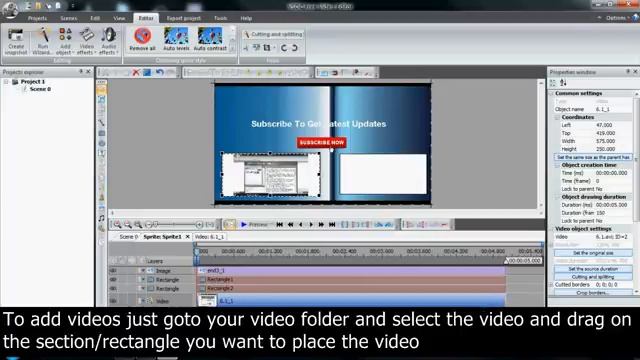The image size is (640, 360).
Task: Collapse the Coordinates section
Action: coord(557,117)
